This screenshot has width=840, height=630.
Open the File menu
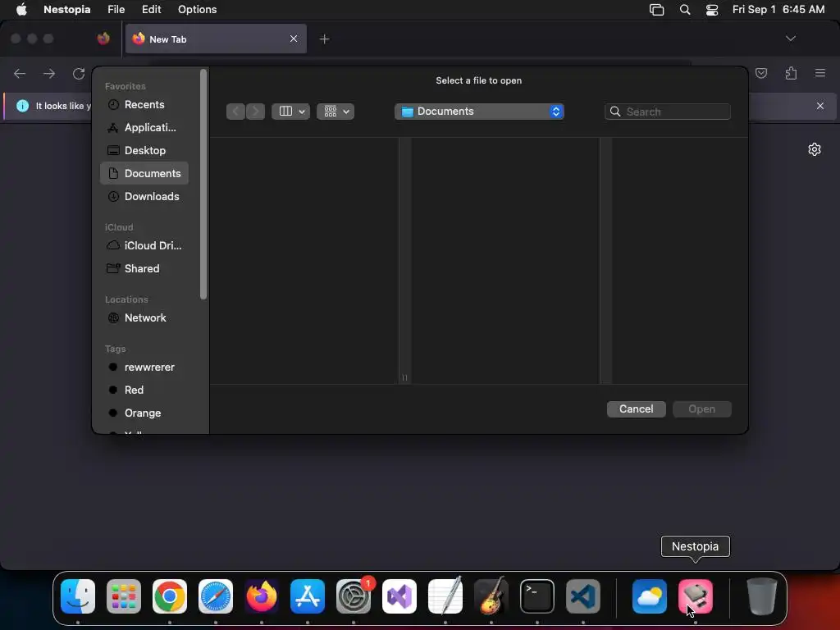coord(116,10)
